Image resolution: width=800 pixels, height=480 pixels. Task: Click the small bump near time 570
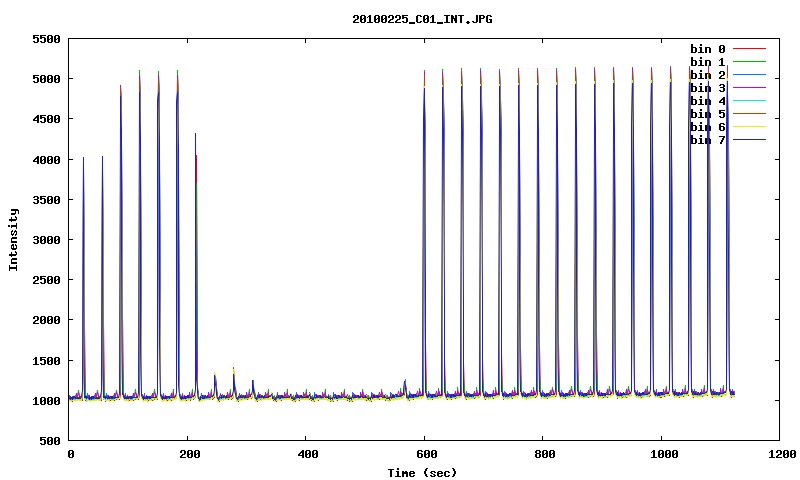(405, 388)
